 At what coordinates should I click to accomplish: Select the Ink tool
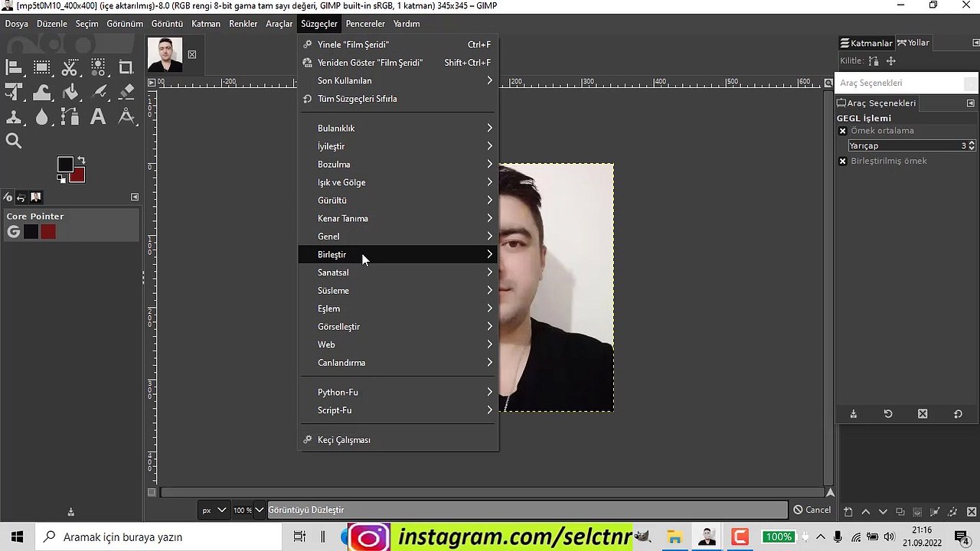[x=98, y=93]
